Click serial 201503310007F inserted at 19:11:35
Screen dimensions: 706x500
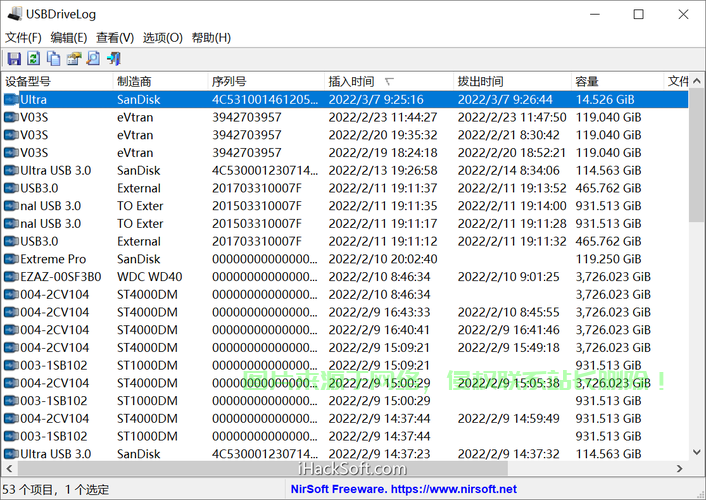[257, 206]
